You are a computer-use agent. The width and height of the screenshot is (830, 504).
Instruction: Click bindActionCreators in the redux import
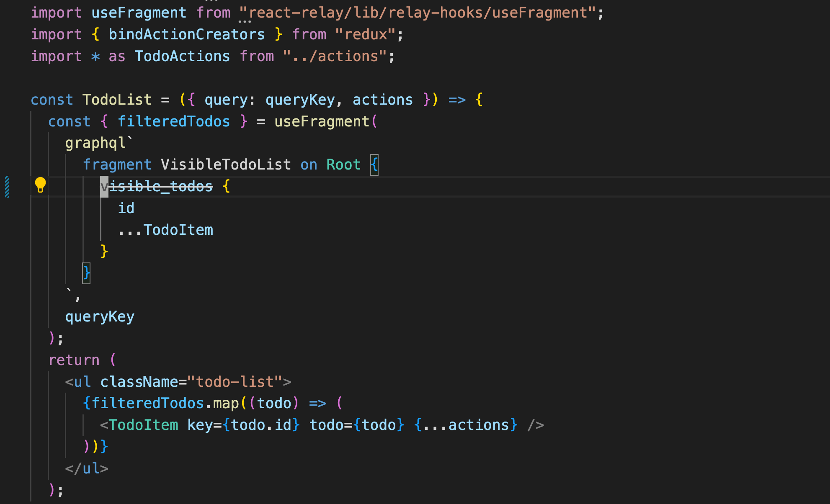(187, 34)
